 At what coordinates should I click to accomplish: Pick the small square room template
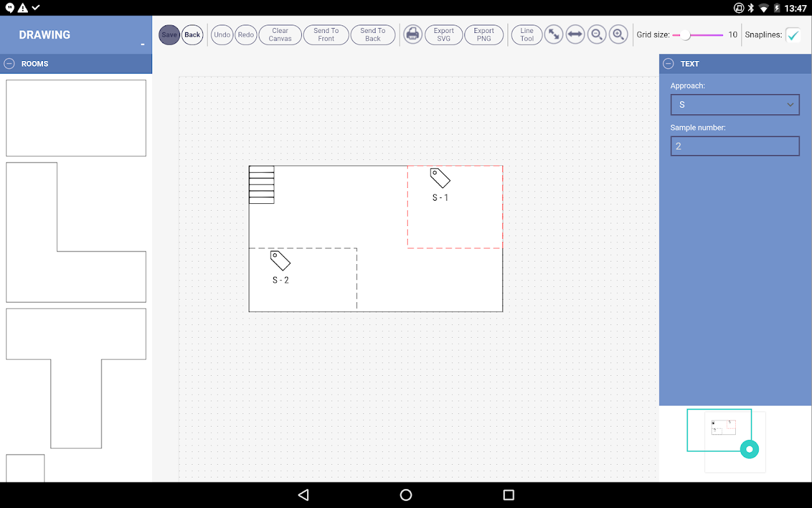[x=25, y=468]
